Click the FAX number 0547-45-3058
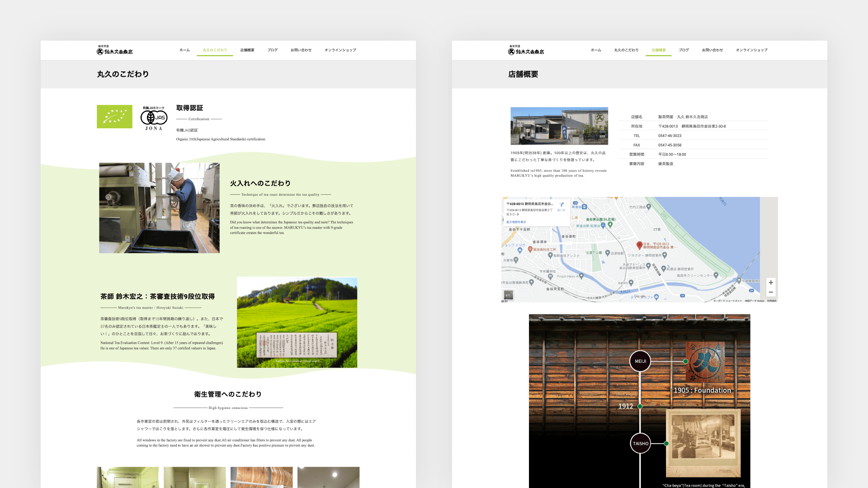This screenshot has width=868, height=488. pyautogui.click(x=670, y=145)
